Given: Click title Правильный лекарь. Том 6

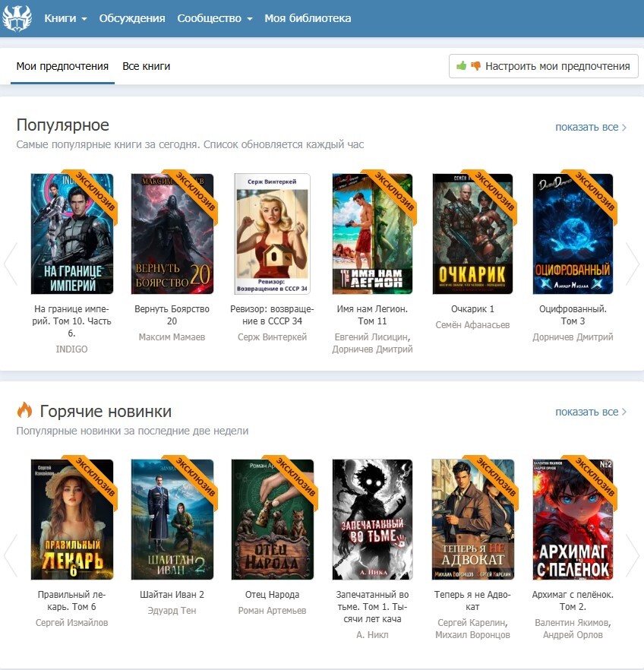Looking at the screenshot, I should (x=71, y=600).
